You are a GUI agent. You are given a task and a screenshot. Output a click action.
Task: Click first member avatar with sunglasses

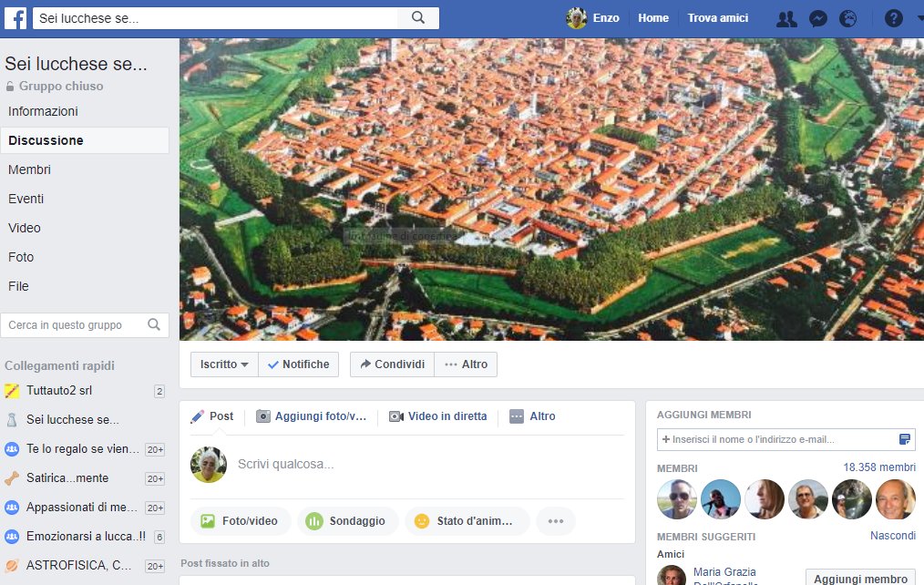[676, 499]
